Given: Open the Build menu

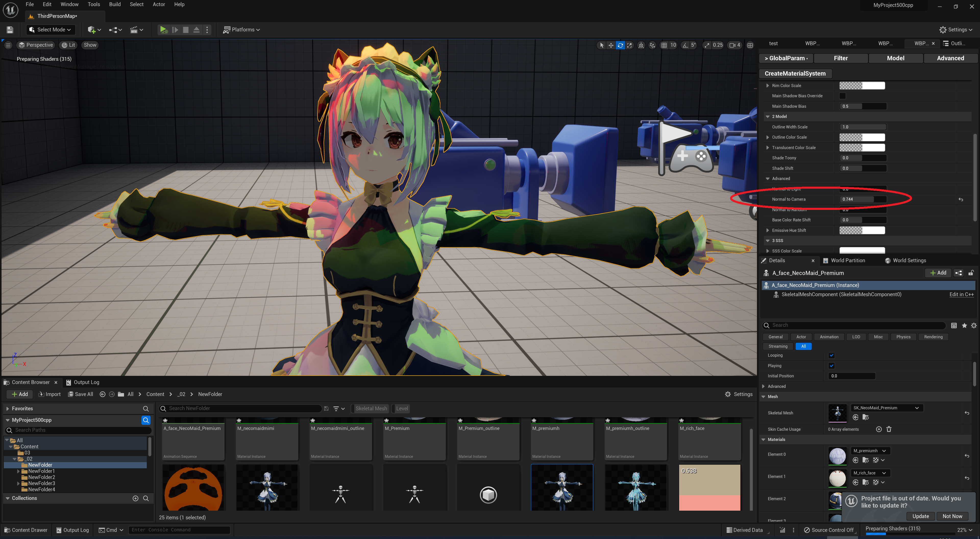Looking at the screenshot, I should (x=115, y=5).
